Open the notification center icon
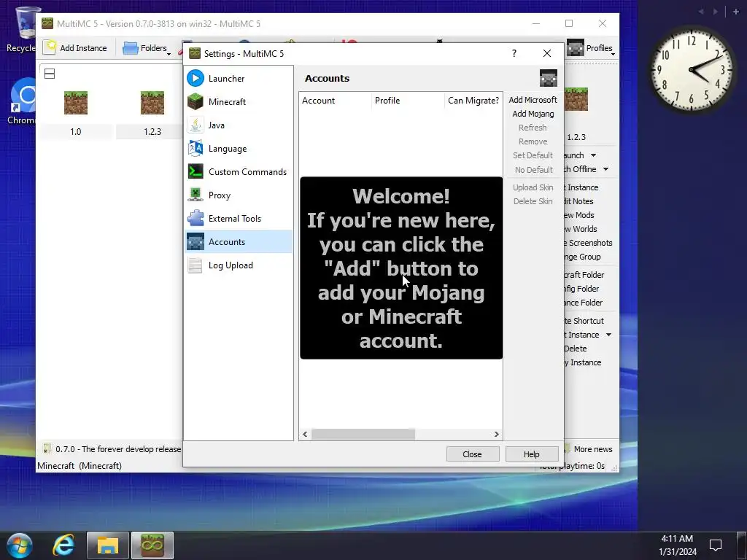This screenshot has width=747, height=560. tap(716, 545)
